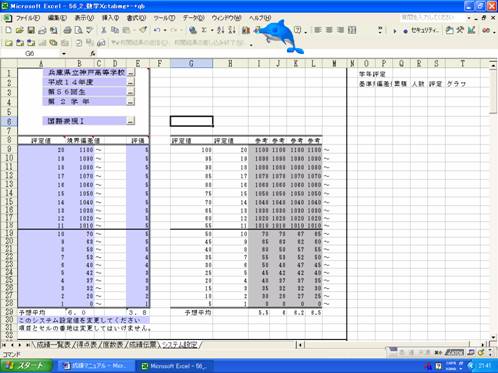
Task: Open the Undo history dropdown arrow
Action: [165, 30]
